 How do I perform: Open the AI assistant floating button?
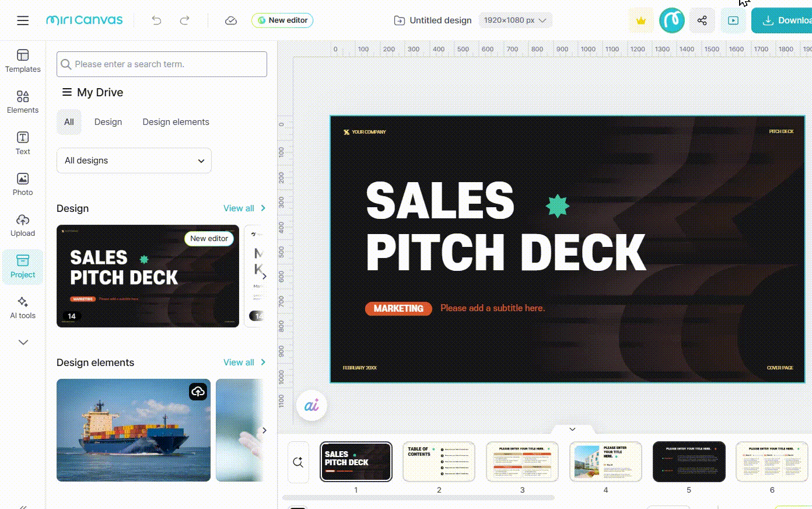click(311, 405)
